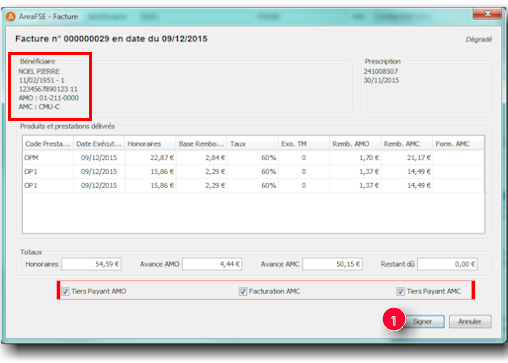Click prescription date 30/11/2015
Screen dimensions: 508x363
[x=381, y=80]
